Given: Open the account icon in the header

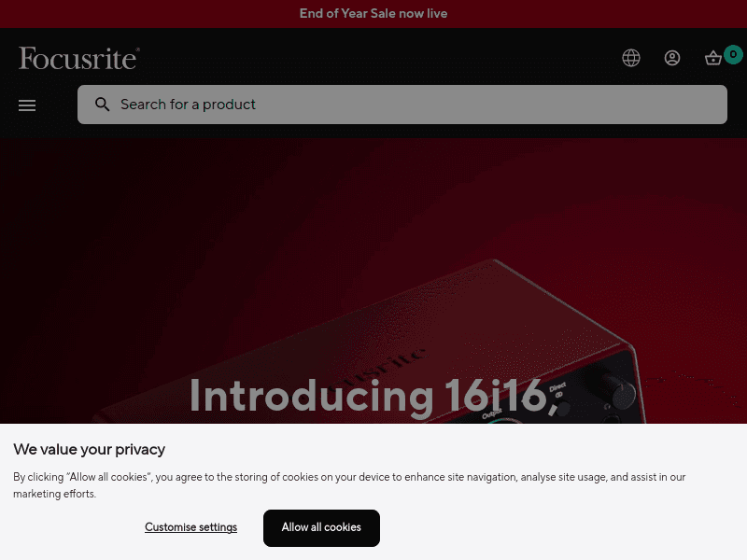Looking at the screenshot, I should point(672,57).
